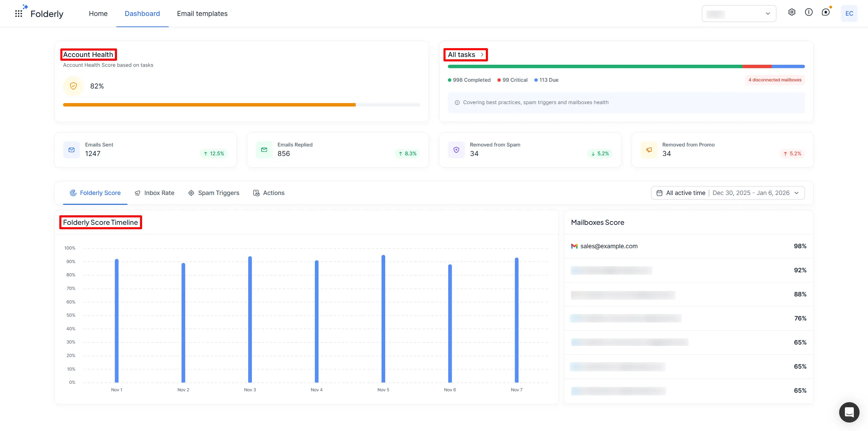Viewport: 868px width, 431px height.
Task: Open the notifications star icon
Action: [x=826, y=12]
